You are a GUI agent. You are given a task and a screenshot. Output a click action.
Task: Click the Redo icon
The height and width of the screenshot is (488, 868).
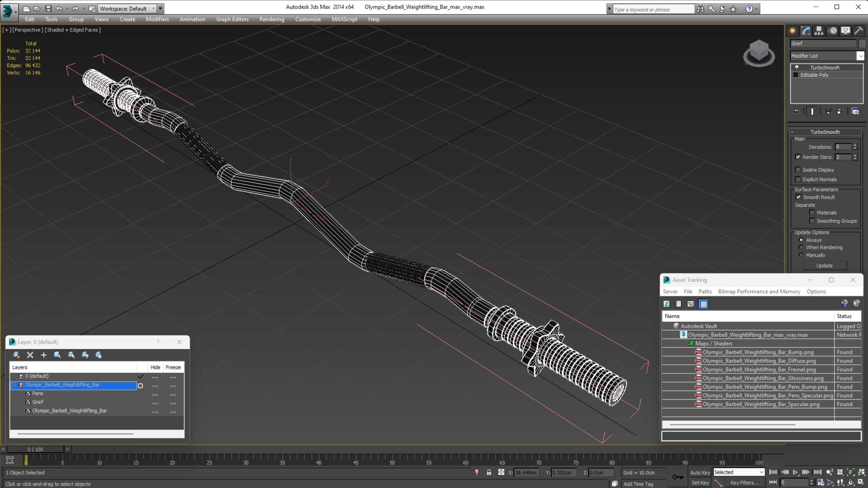tap(75, 9)
